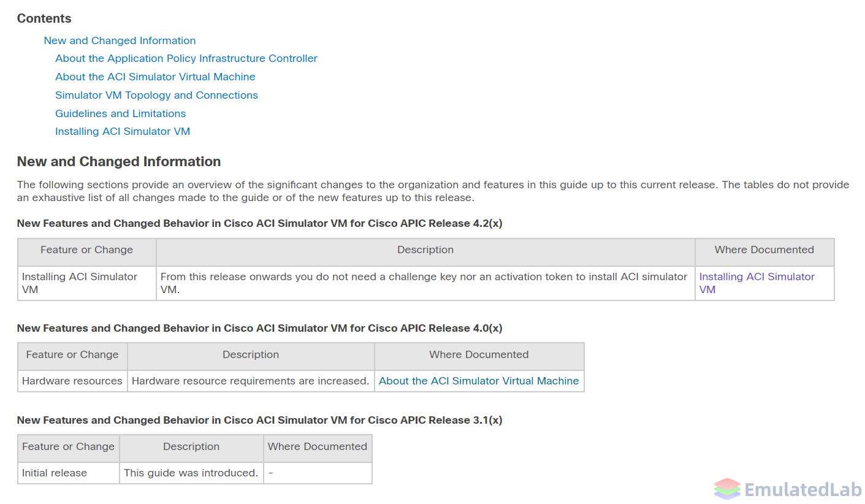Open Installing ACI Simulator VM in Contents list
This screenshot has height=504, width=865.
123,131
